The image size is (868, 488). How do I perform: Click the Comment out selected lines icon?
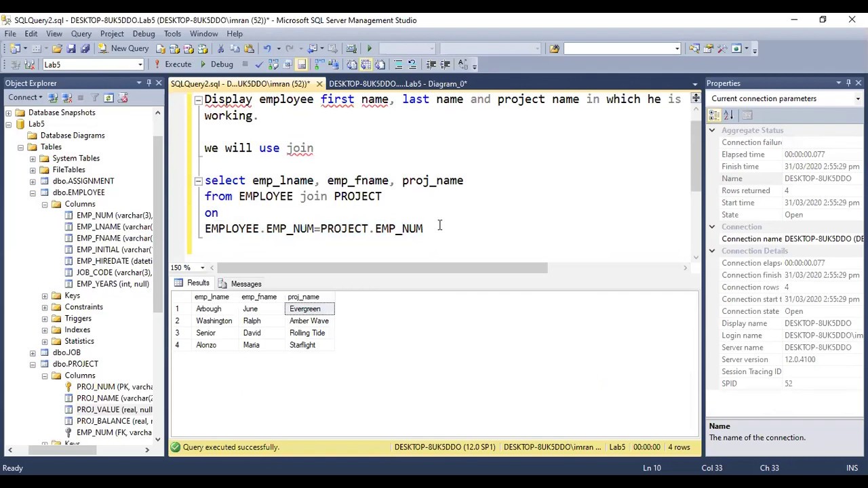pos(398,64)
